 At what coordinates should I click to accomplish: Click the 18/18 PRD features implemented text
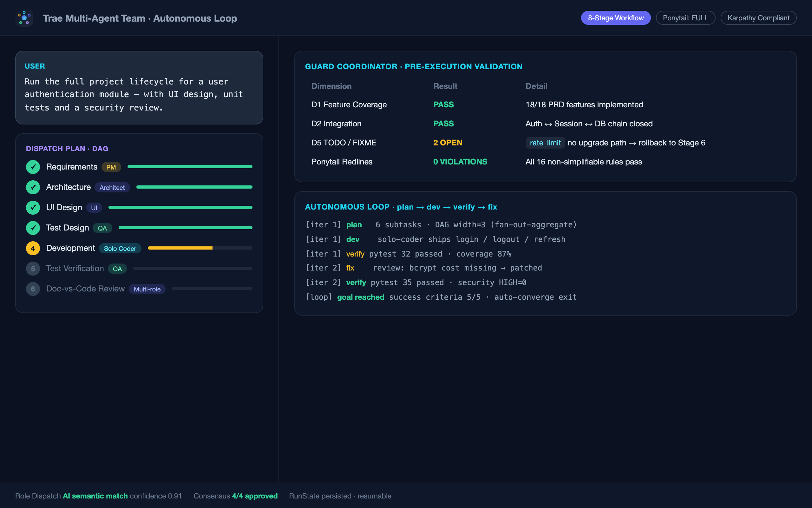point(584,104)
